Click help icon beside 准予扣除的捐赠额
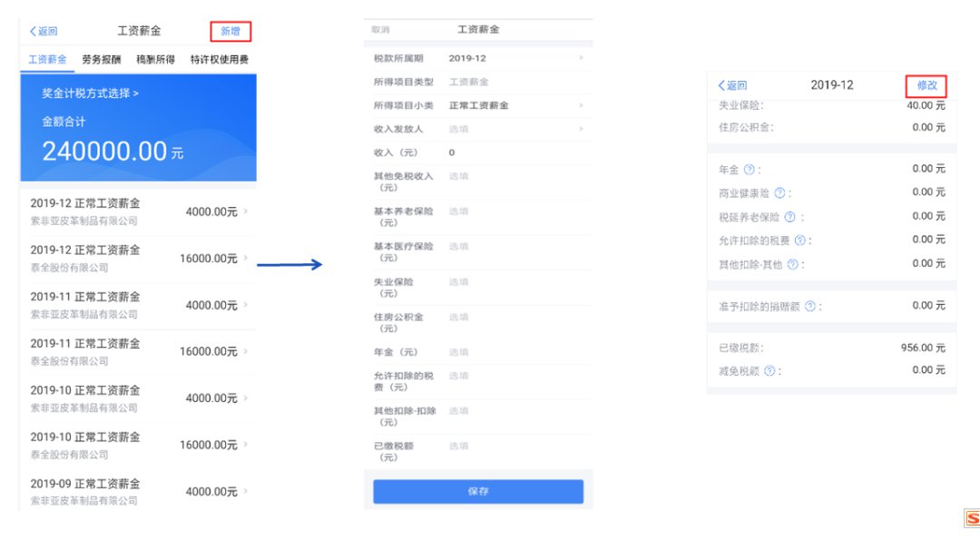Screen dimensions: 980x540 tap(809, 307)
